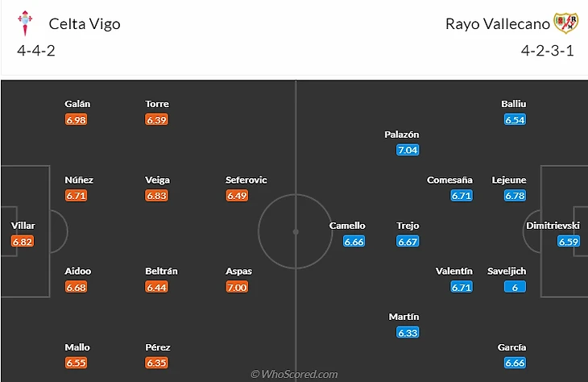Click Dimitrievski's 6.59 rating badge
This screenshot has width=588, height=382.
pos(568,241)
